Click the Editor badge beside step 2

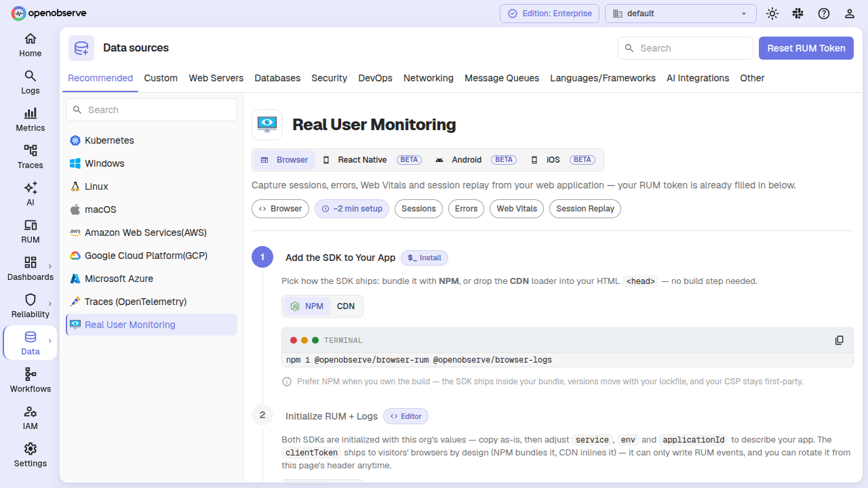406,416
